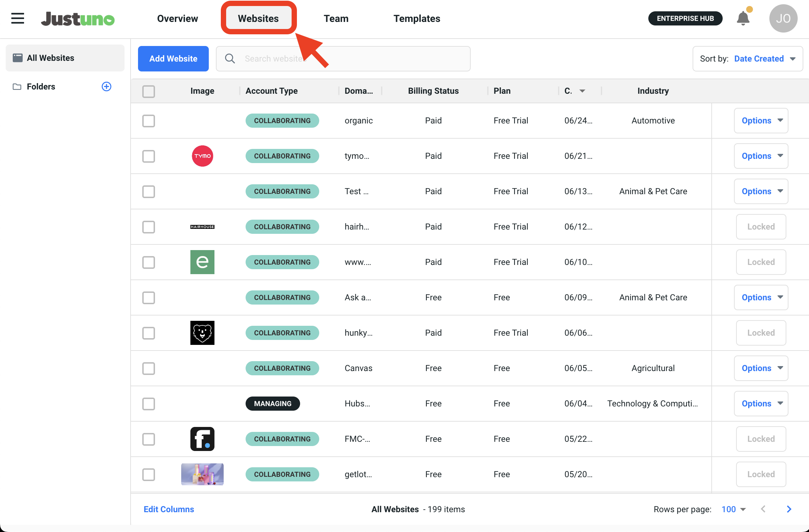Tick the checkbox for organic row

click(x=149, y=121)
